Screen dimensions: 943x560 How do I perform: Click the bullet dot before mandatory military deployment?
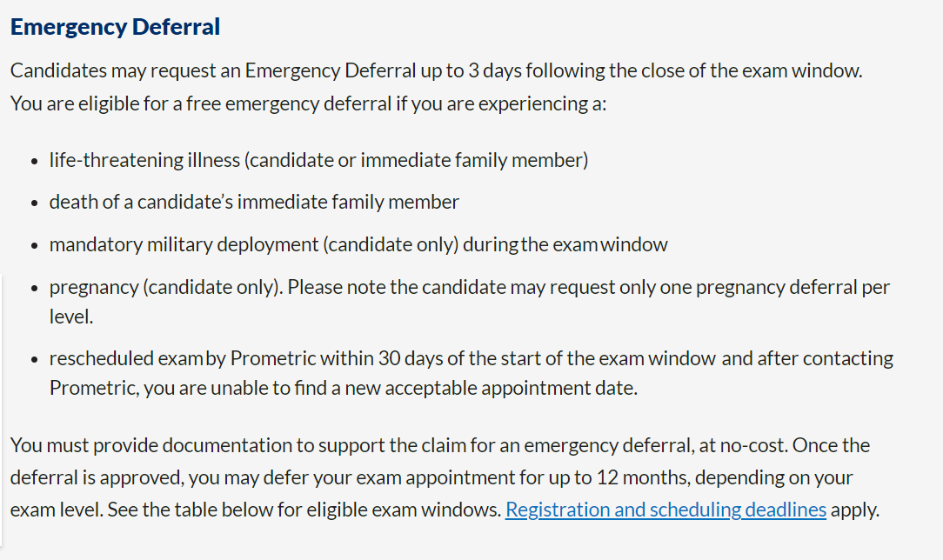pyautogui.click(x=33, y=246)
